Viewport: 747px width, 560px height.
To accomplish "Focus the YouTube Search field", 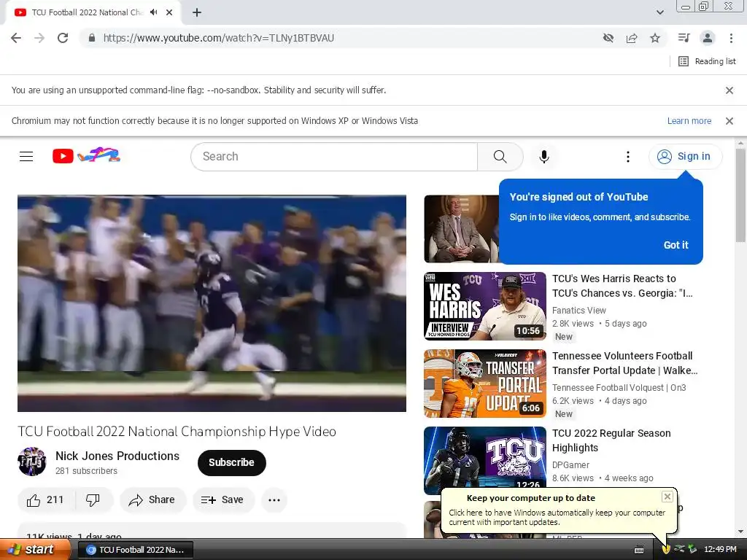I will [x=334, y=157].
